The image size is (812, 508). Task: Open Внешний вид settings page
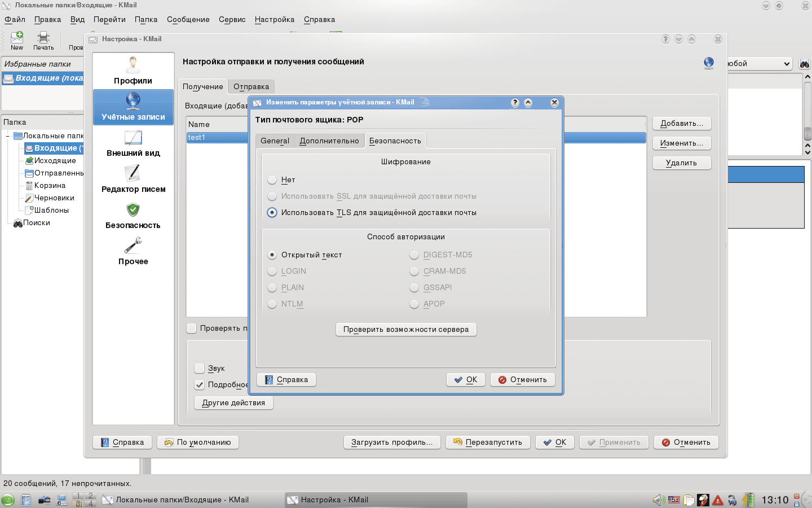click(x=133, y=143)
